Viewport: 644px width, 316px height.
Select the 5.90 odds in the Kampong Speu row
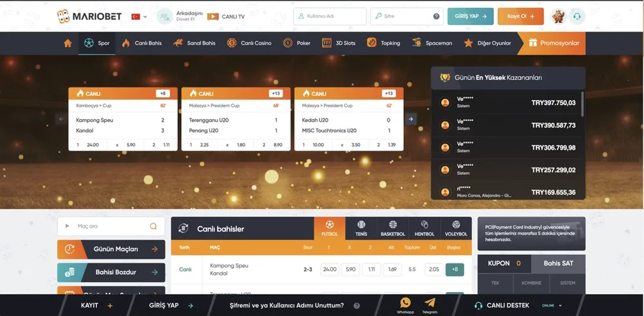(x=351, y=270)
